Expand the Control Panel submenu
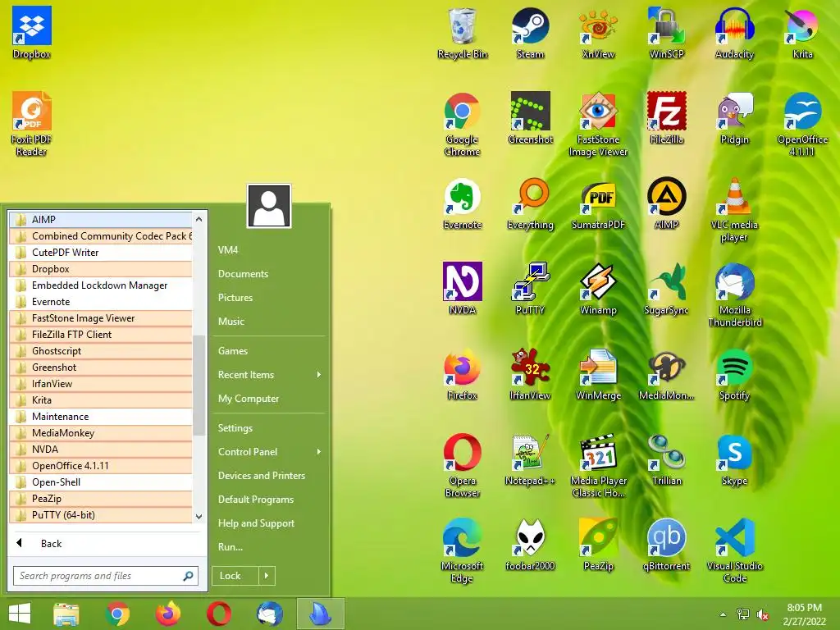 point(269,452)
